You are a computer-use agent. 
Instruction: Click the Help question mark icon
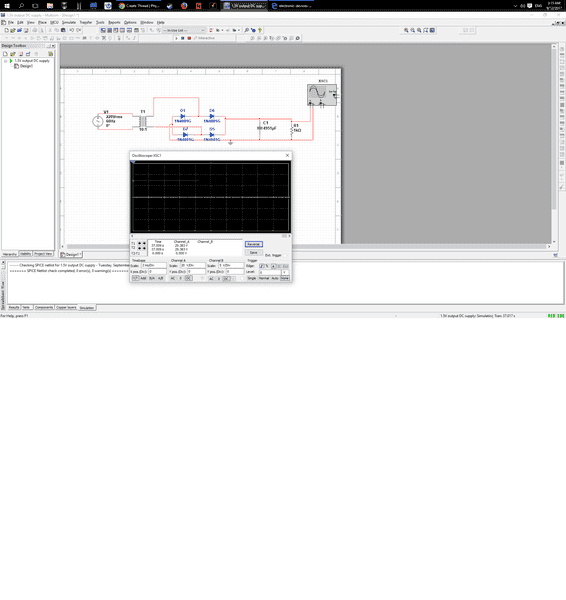[260, 30]
